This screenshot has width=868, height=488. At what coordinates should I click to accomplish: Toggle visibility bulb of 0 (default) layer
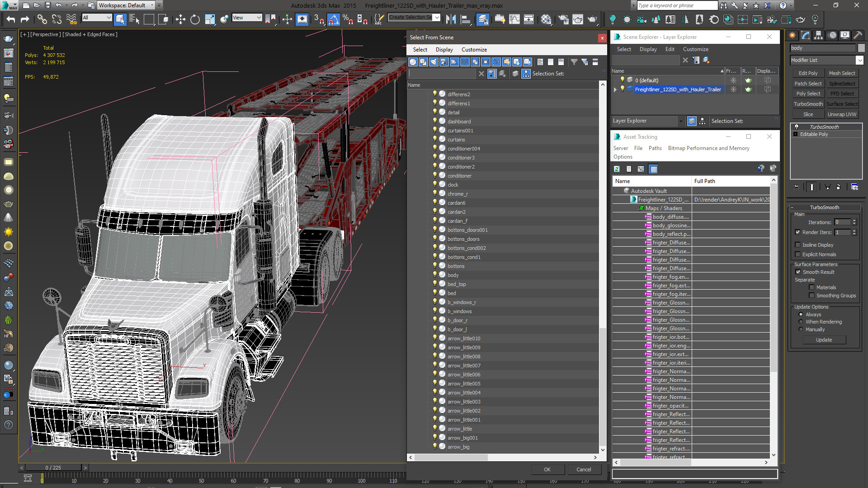pos(622,80)
